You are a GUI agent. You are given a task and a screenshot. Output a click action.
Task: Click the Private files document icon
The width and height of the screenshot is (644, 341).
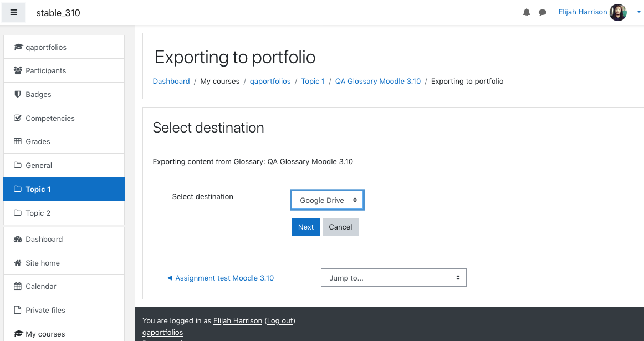pyautogui.click(x=18, y=310)
